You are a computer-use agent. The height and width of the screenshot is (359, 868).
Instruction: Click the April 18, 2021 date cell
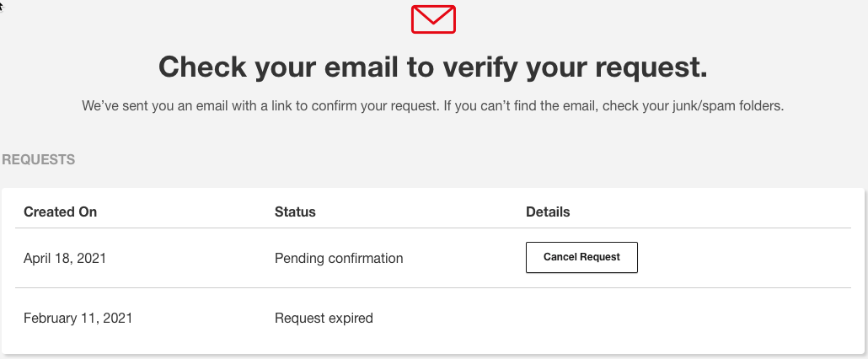[x=65, y=259]
